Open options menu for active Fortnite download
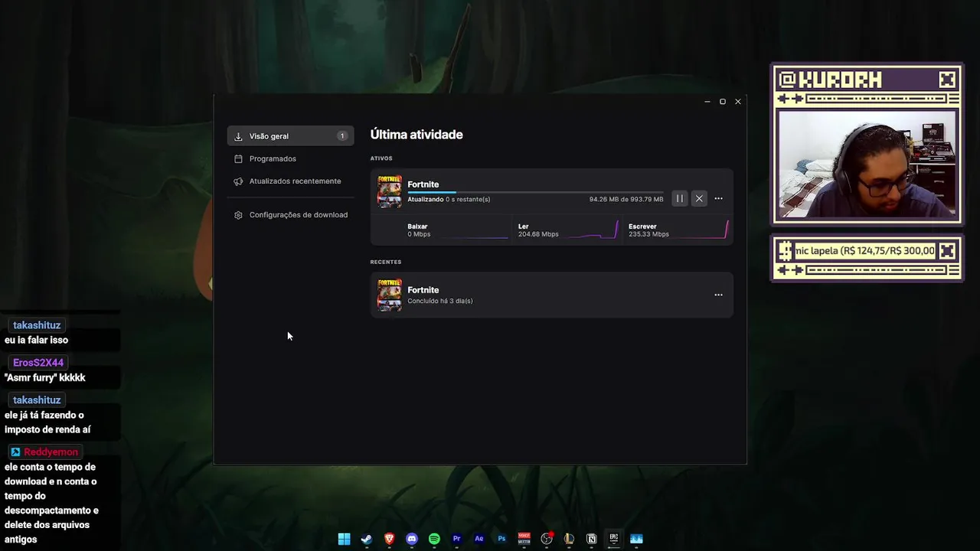This screenshot has width=980, height=551. pos(718,198)
